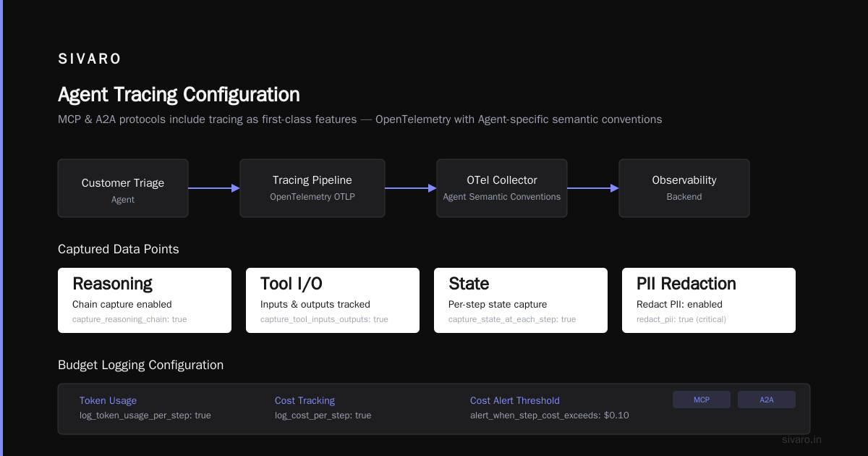Viewport: 868px width, 456px height.
Task: Click the Agent Semantic Conventions subtitle
Action: click(502, 196)
